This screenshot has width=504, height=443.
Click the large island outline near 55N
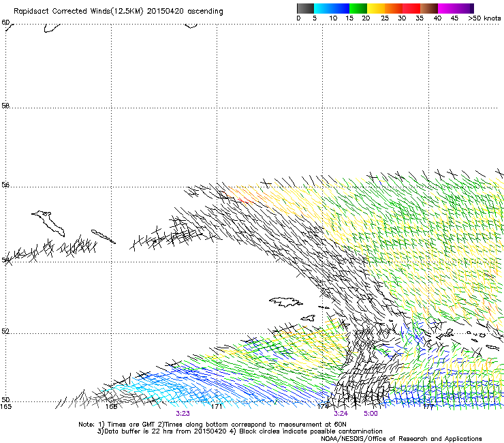[48, 224]
